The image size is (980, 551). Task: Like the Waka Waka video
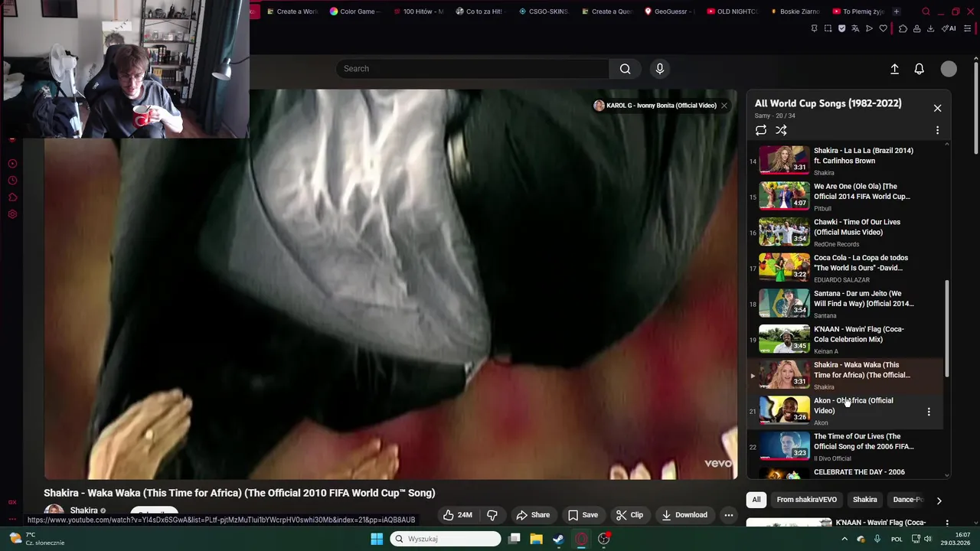(x=457, y=515)
